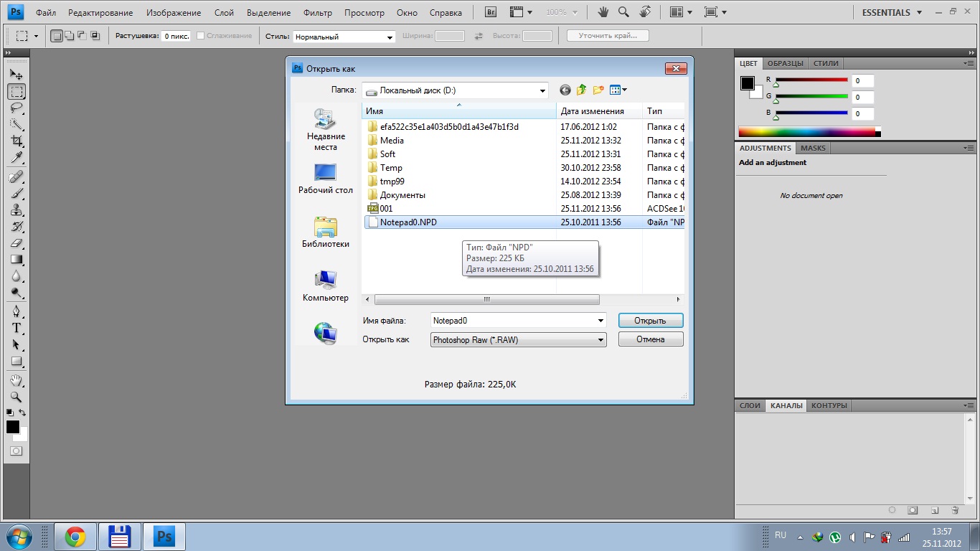Go up one folder level in dialog
The image size is (980, 551).
(x=582, y=90)
